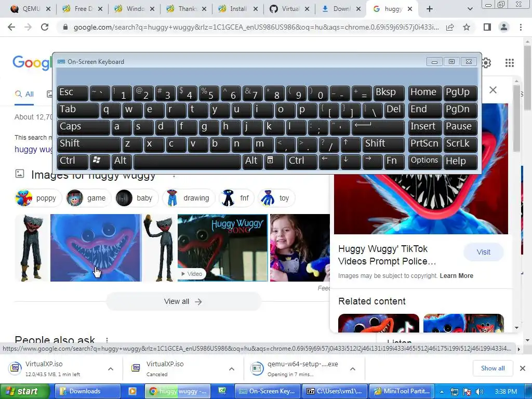Click the Enter arrow key on the On-Screen Keyboard
The height and width of the screenshot is (399, 532).
[378, 127]
